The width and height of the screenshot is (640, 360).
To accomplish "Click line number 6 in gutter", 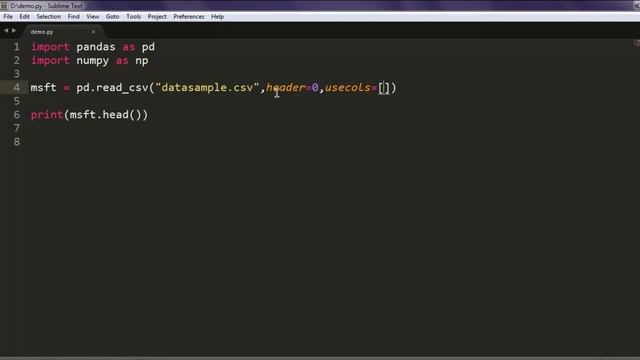I will [17, 115].
